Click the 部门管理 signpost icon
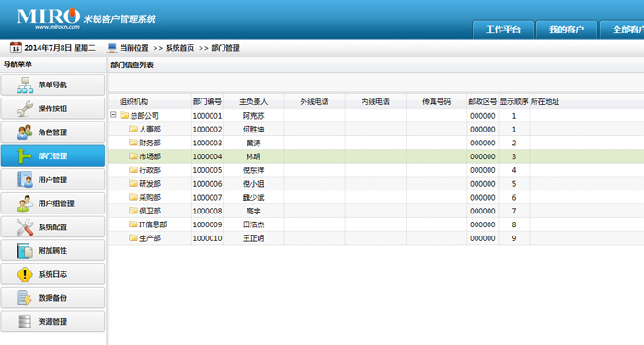 24,155
